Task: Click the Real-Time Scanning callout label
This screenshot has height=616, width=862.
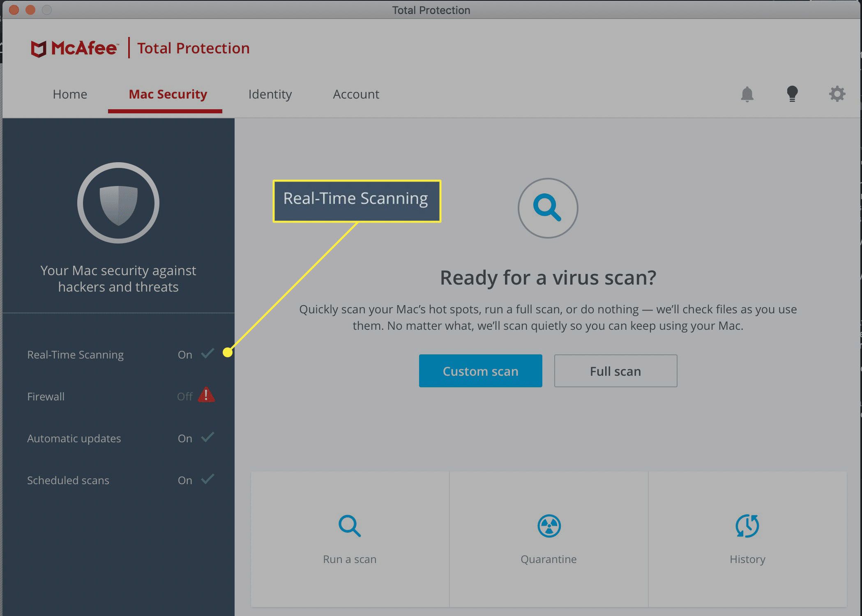Action: point(356,201)
